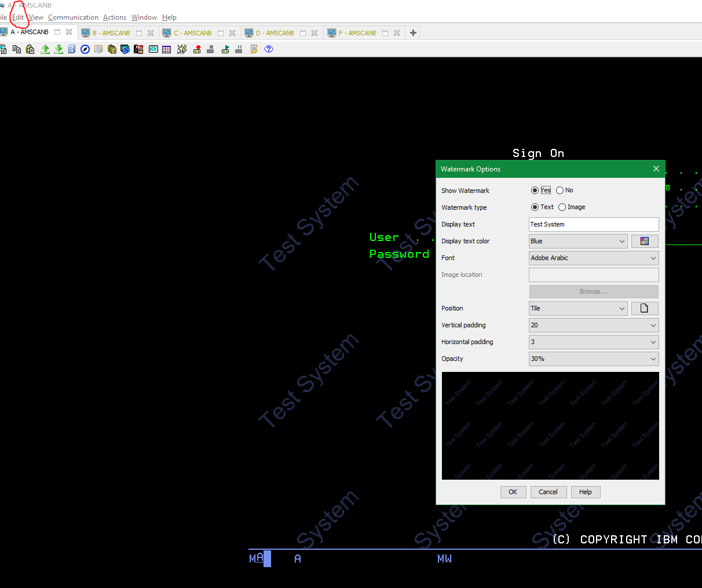Open the Actions menu

[115, 17]
